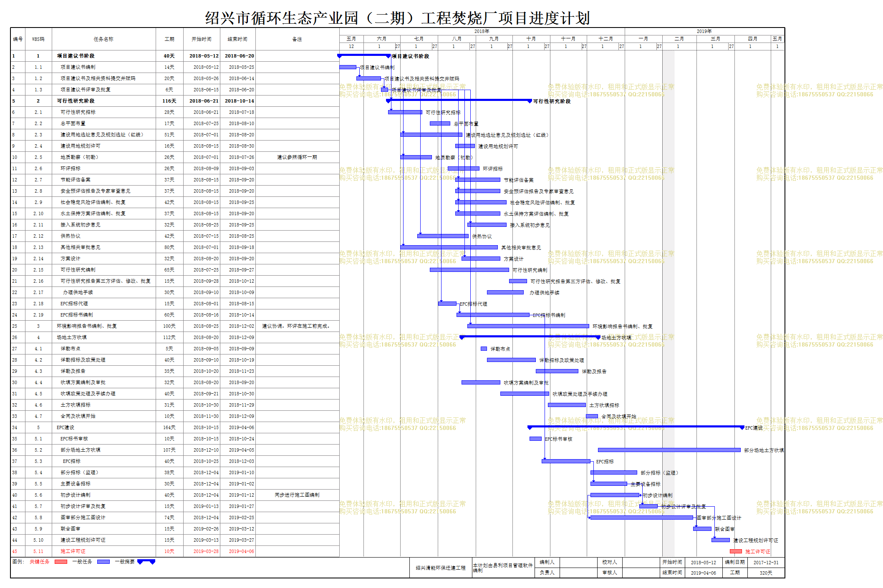
Task: Click the 一般摘要 legend summary bar symbol
Action: tap(146, 562)
